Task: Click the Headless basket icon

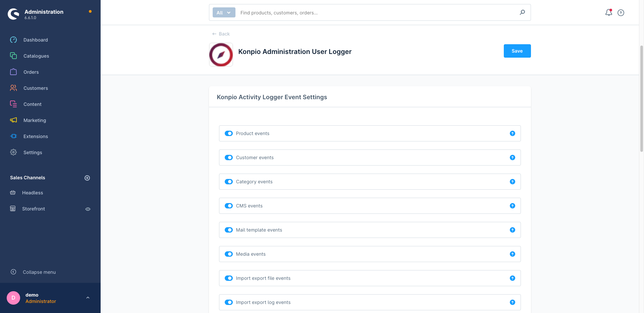Action: [13, 193]
